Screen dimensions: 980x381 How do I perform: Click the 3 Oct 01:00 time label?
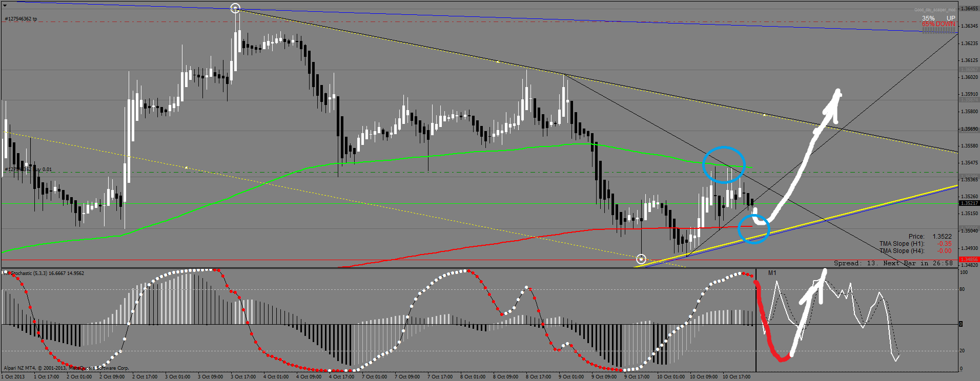coord(177,377)
